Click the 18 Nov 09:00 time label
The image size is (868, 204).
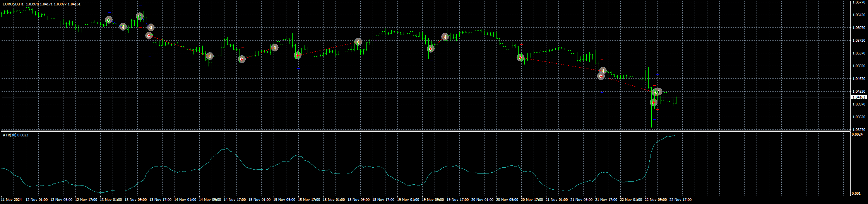[x=358, y=200]
